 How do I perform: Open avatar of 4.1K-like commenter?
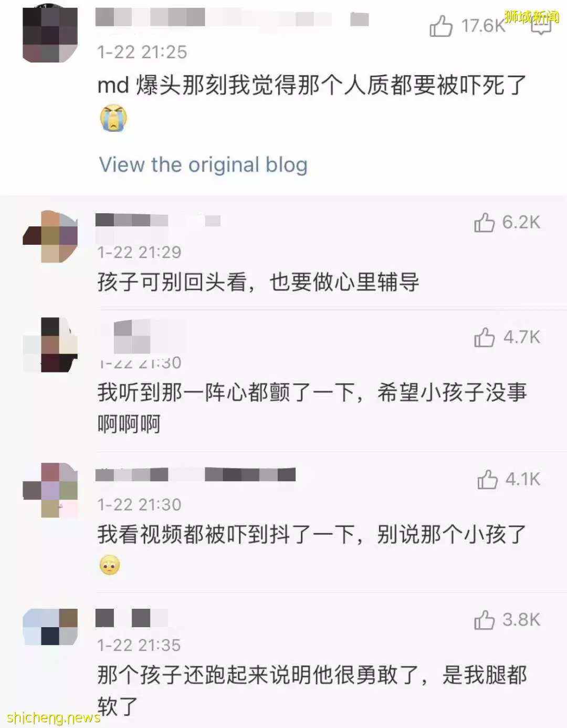50,490
